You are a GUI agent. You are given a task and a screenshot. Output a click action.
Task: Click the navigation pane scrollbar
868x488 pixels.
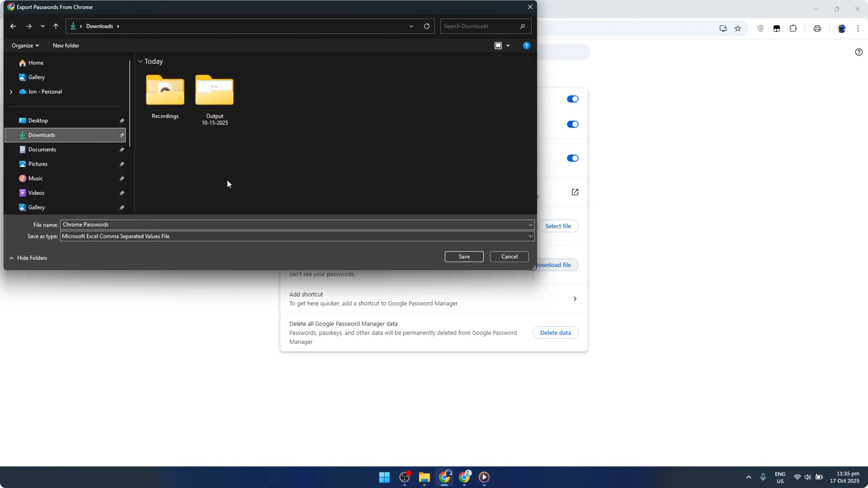coord(130,104)
